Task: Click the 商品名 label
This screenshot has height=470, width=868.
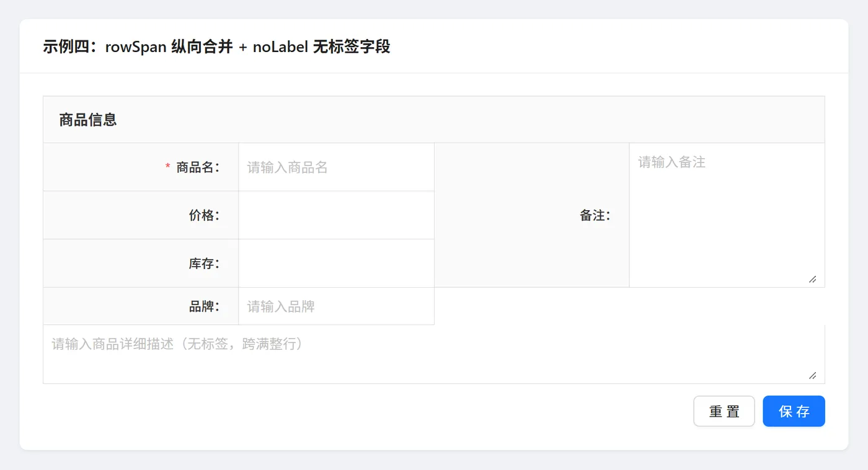Action: click(196, 167)
